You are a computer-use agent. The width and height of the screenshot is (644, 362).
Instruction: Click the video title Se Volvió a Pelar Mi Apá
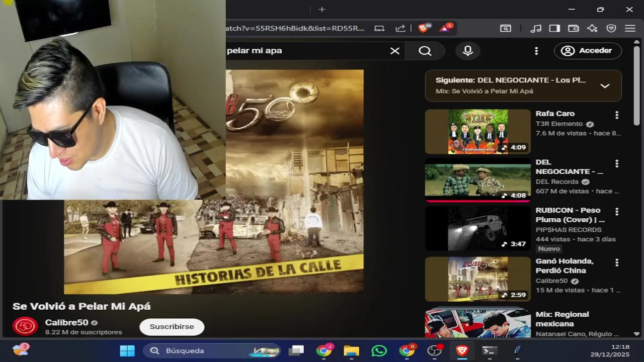click(x=82, y=306)
